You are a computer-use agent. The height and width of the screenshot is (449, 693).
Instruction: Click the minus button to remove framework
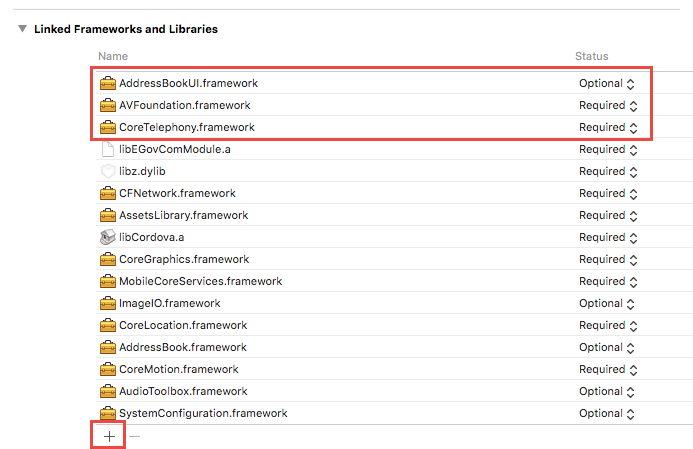coord(135,436)
